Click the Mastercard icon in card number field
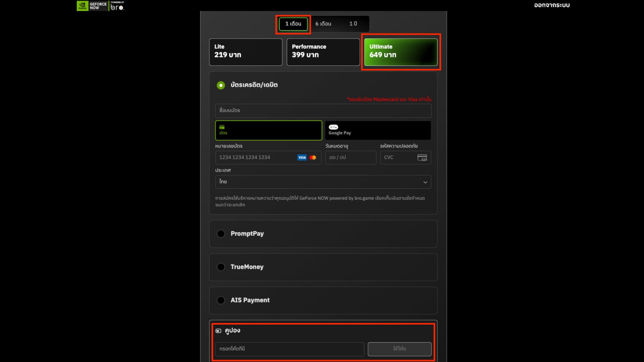The width and height of the screenshot is (644, 362). pyautogui.click(x=313, y=157)
